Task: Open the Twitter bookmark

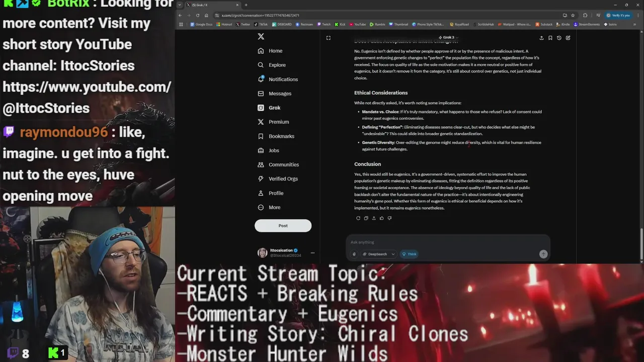Action: [x=243, y=24]
